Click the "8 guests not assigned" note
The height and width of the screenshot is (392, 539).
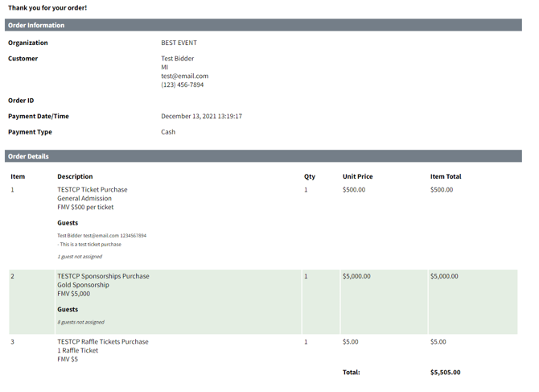pos(80,322)
